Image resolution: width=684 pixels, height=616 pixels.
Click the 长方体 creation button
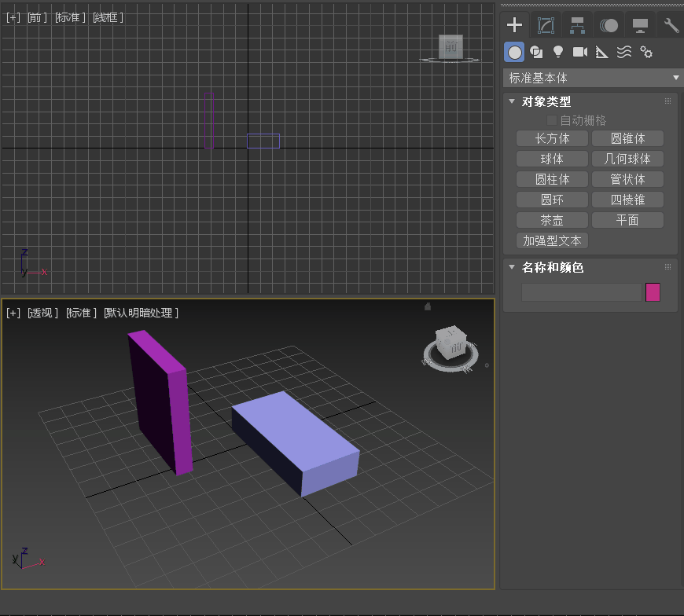pyautogui.click(x=551, y=138)
